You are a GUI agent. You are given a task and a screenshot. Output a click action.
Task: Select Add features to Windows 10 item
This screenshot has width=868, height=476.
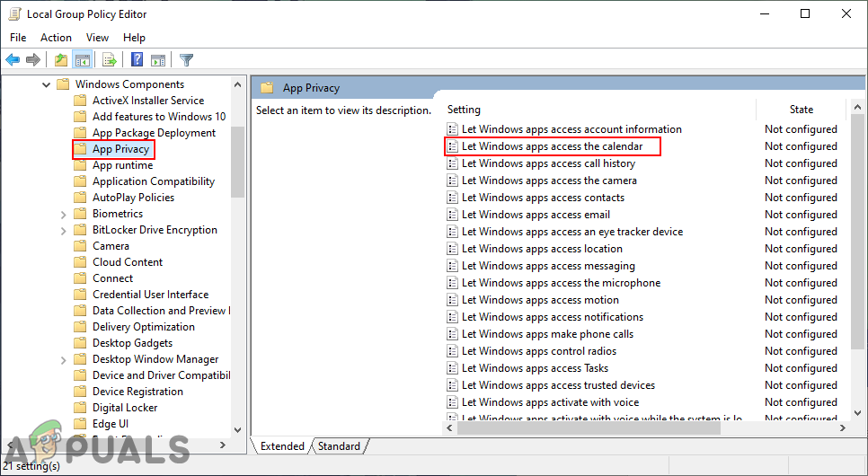tap(159, 116)
